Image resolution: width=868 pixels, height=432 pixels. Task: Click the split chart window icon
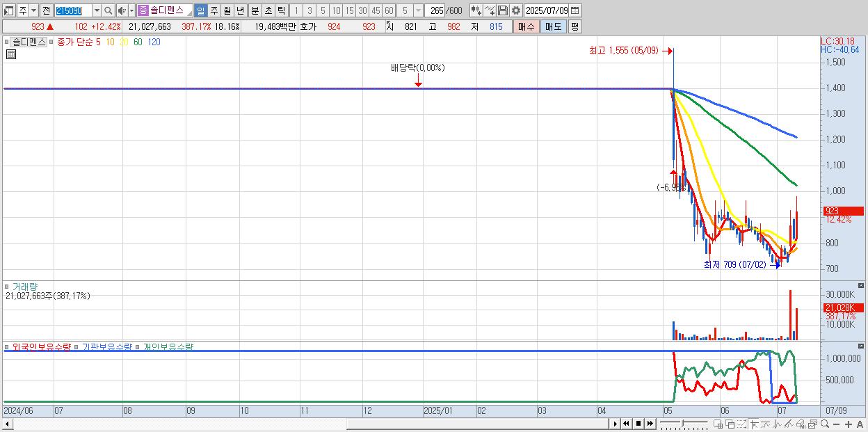coord(718,424)
